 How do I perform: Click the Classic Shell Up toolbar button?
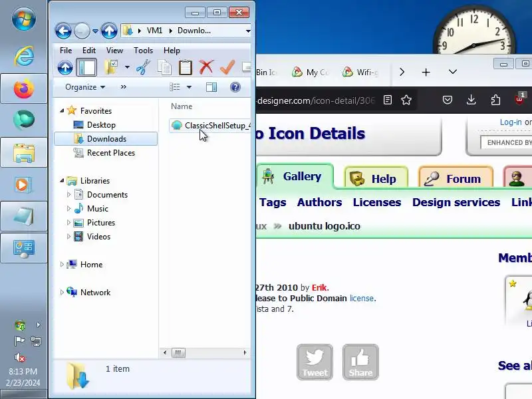pos(65,68)
